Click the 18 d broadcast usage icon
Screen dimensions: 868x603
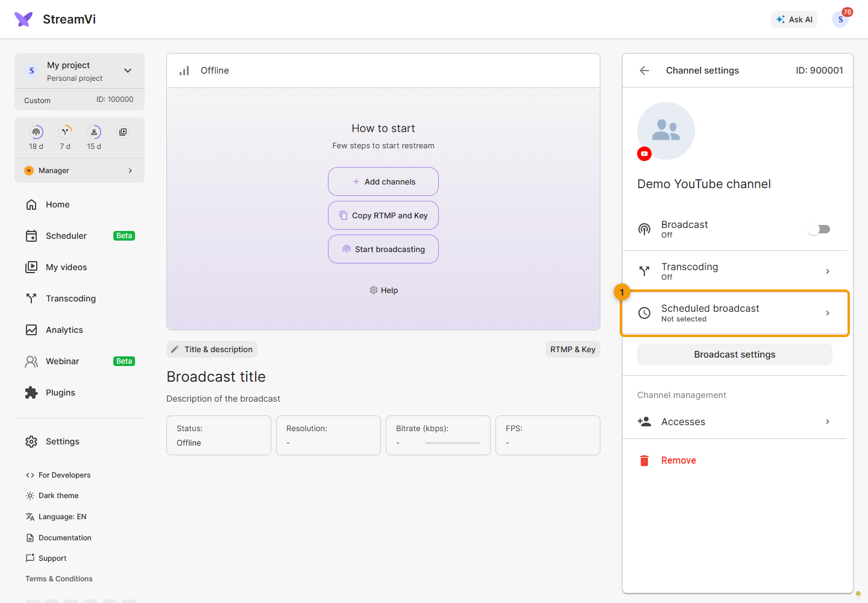point(36,132)
